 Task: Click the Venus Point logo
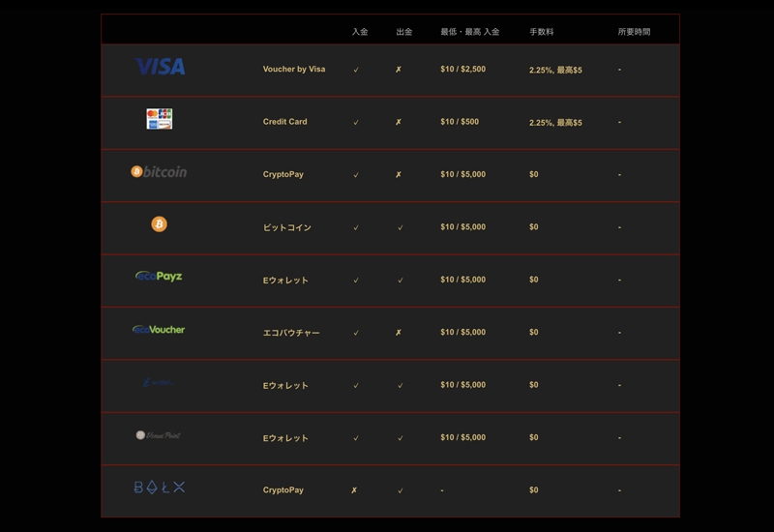160,435
